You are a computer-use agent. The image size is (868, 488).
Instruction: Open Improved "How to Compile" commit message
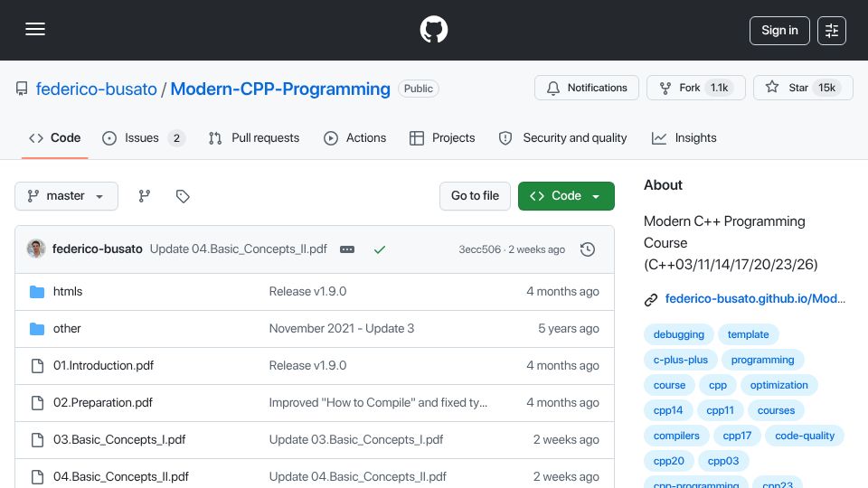378,403
